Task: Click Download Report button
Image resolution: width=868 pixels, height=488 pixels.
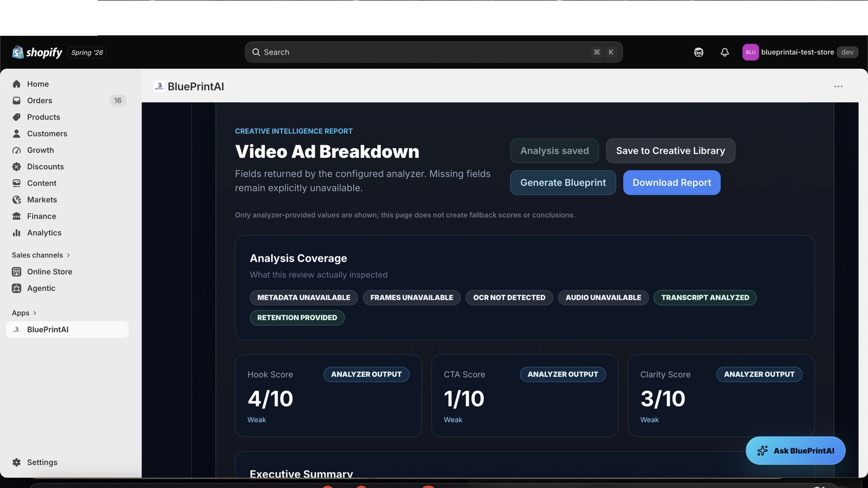Action: [x=672, y=183]
